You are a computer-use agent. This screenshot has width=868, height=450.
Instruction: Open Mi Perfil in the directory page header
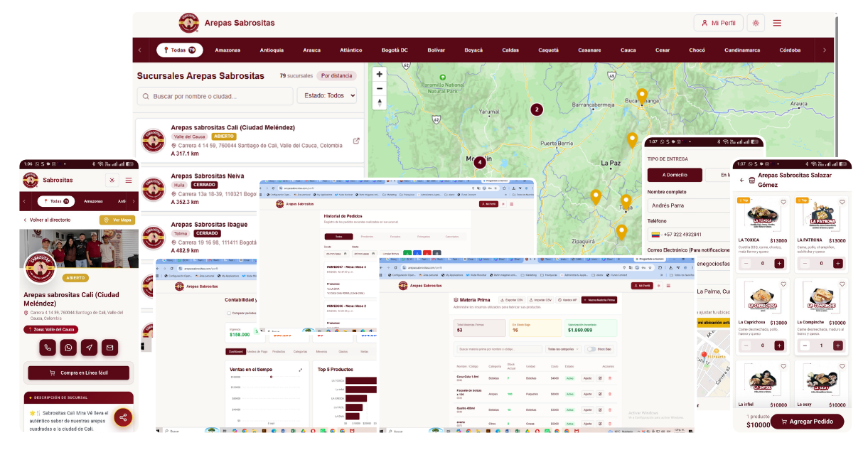[x=718, y=23]
